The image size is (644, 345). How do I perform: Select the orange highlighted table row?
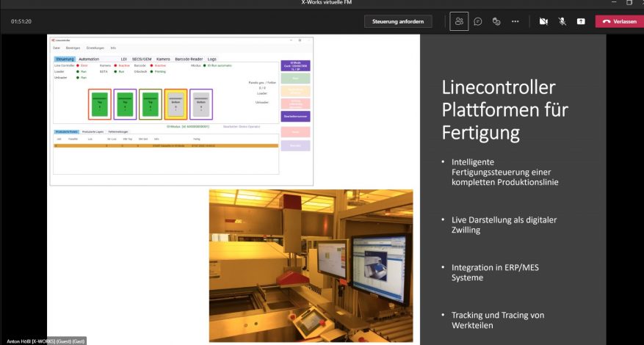pyautogui.click(x=166, y=146)
